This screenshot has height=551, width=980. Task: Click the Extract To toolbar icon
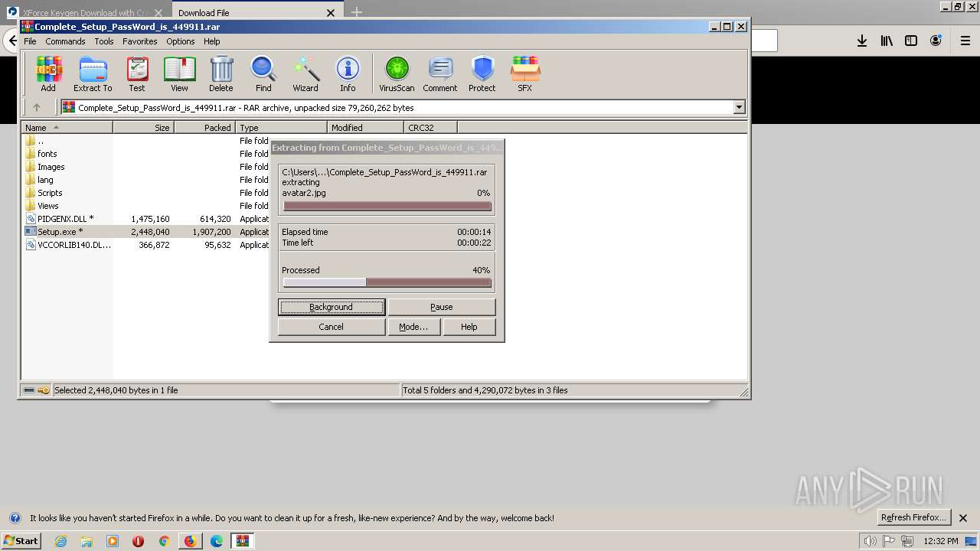[x=93, y=74]
